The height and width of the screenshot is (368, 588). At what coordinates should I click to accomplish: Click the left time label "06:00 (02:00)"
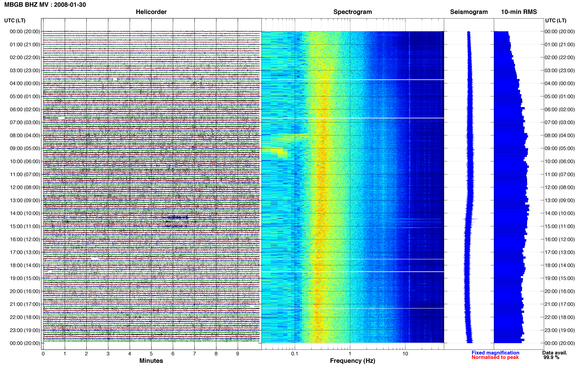[25, 110]
